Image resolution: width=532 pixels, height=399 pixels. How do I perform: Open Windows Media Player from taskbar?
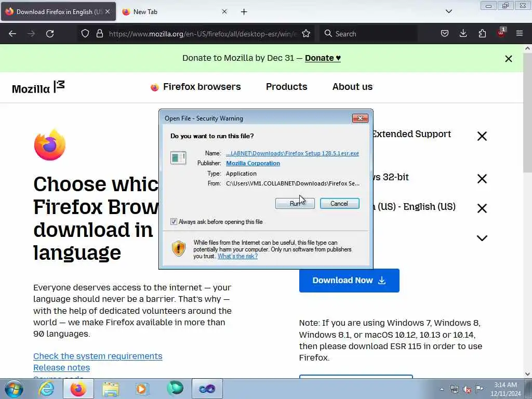142,389
